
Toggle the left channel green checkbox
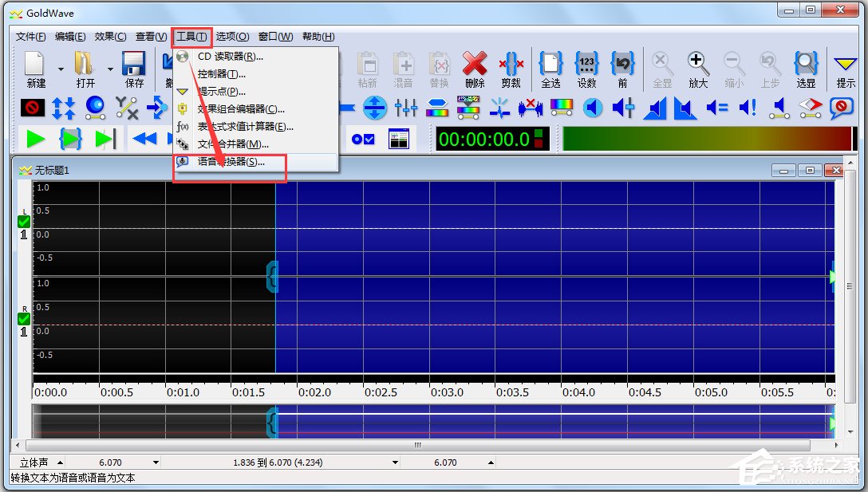(24, 222)
